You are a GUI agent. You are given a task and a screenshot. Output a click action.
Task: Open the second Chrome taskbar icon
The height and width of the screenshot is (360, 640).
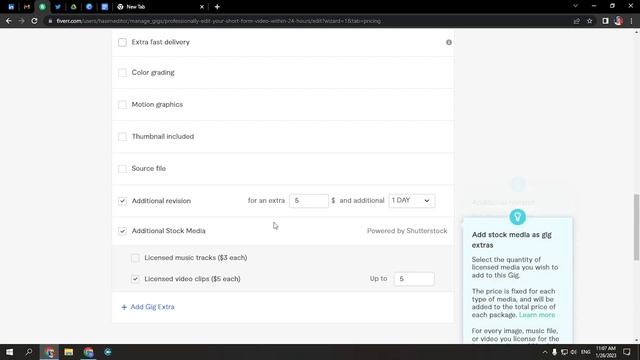coord(88,352)
